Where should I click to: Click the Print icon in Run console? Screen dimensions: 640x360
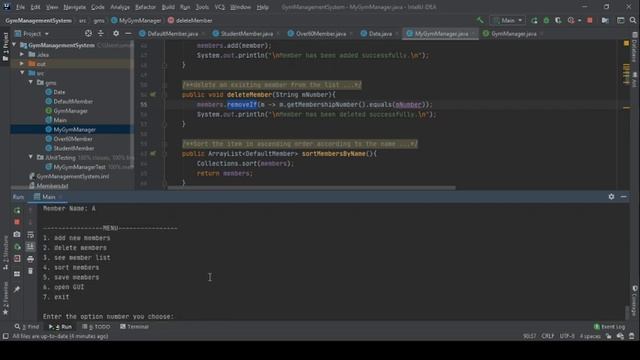coord(30,259)
